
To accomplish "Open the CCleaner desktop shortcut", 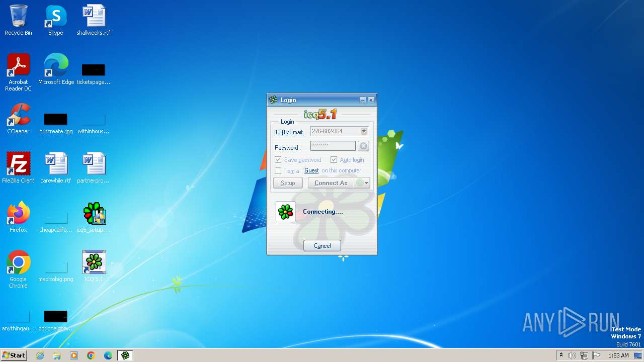I will click(18, 119).
